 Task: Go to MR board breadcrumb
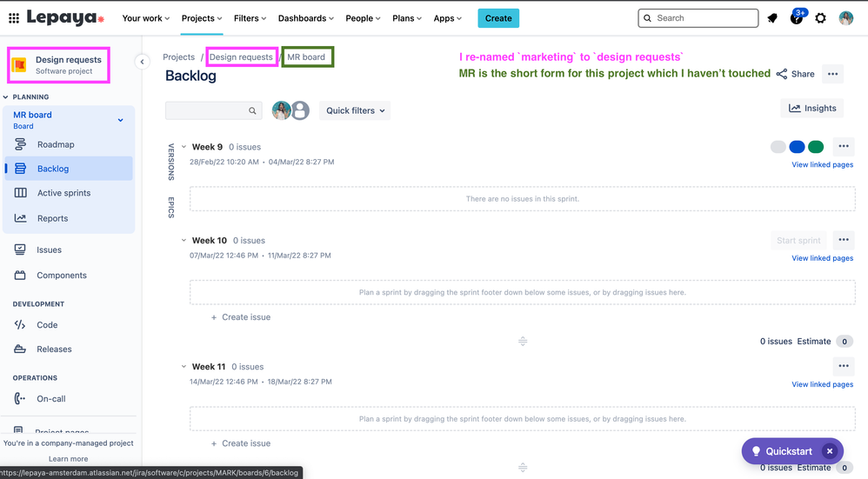306,57
